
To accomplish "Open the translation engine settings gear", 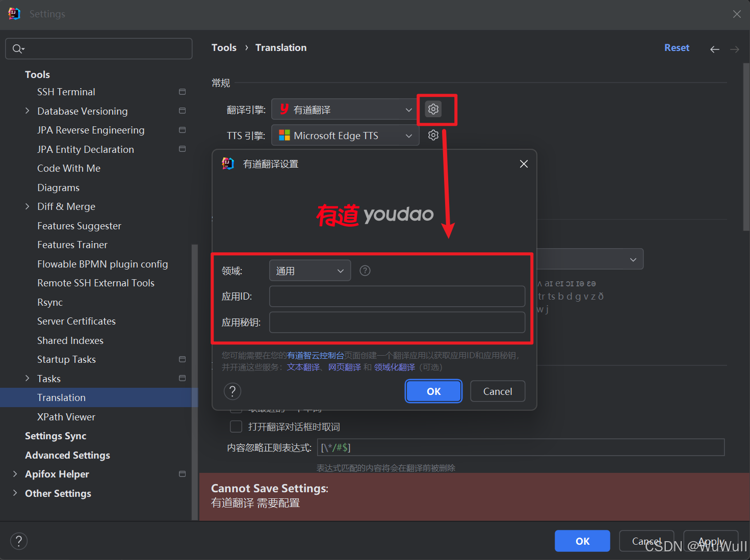I will point(433,109).
